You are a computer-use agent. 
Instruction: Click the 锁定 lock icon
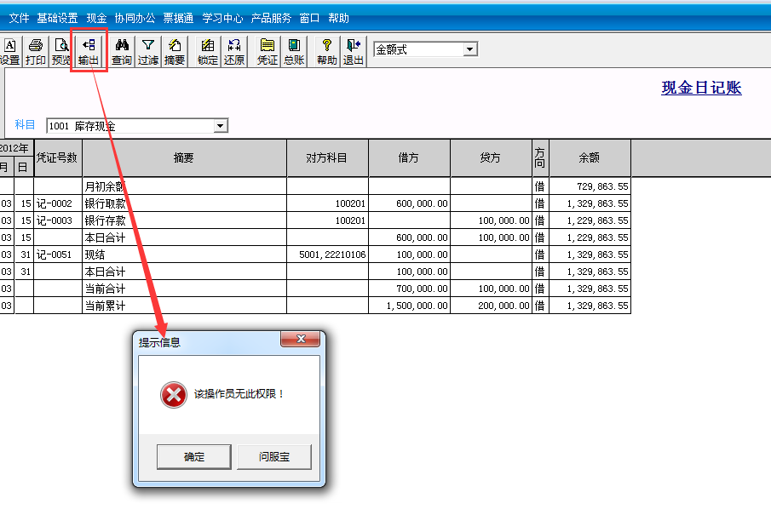point(208,51)
